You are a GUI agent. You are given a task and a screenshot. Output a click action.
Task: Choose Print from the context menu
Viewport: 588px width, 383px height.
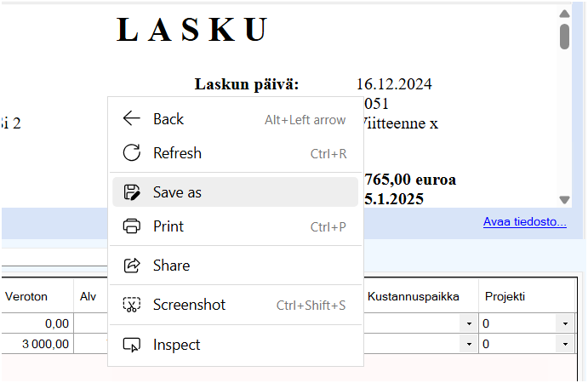point(168,226)
